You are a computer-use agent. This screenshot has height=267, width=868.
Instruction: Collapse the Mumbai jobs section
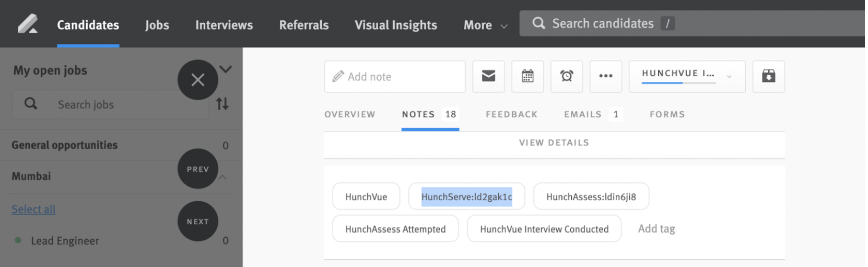coord(222,177)
